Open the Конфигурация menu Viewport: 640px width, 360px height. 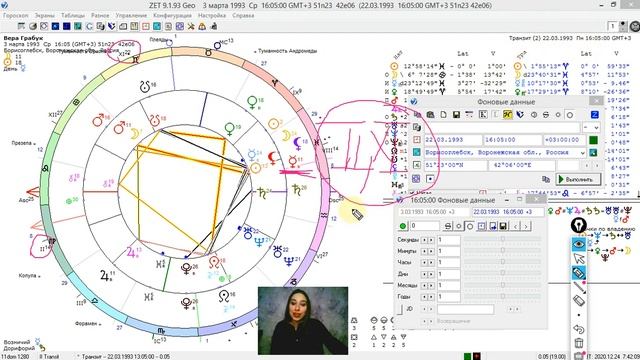172,16
